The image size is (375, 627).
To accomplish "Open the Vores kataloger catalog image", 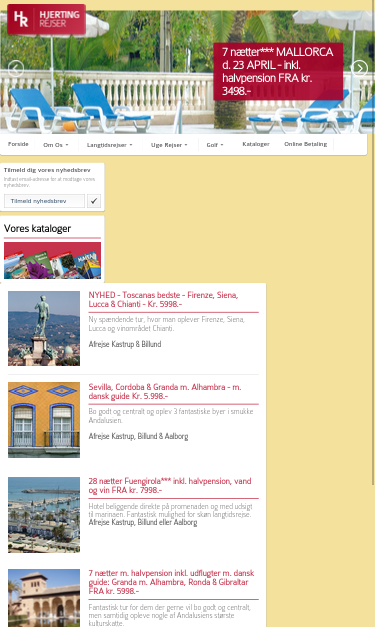I will click(x=52, y=260).
